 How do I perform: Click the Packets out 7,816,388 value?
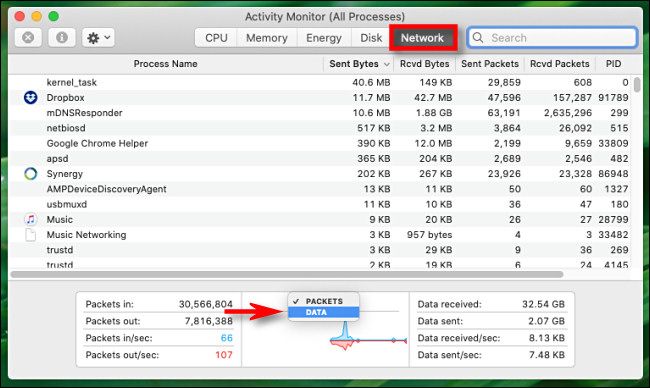pyautogui.click(x=209, y=321)
